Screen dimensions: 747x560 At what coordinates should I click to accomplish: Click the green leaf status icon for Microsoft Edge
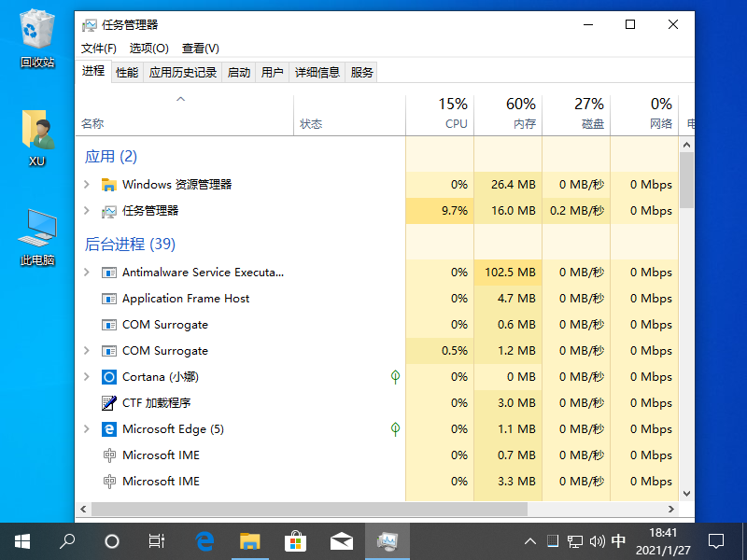tap(395, 429)
